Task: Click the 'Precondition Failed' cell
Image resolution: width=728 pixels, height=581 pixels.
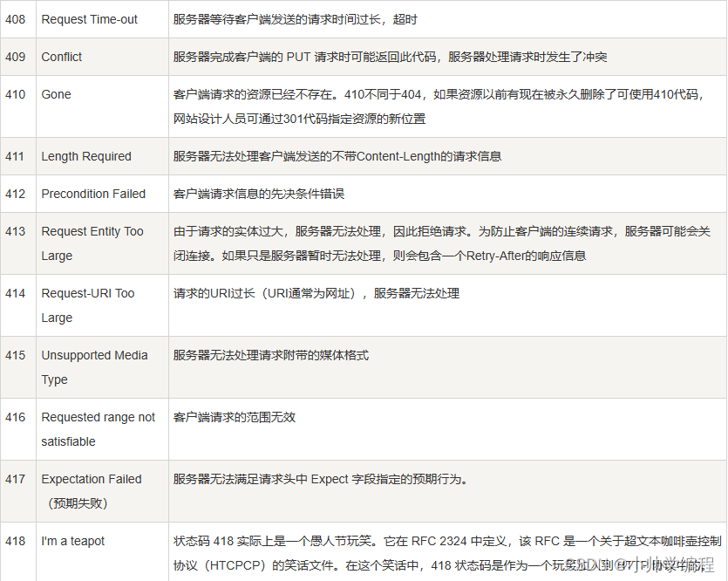Action: click(x=102, y=194)
